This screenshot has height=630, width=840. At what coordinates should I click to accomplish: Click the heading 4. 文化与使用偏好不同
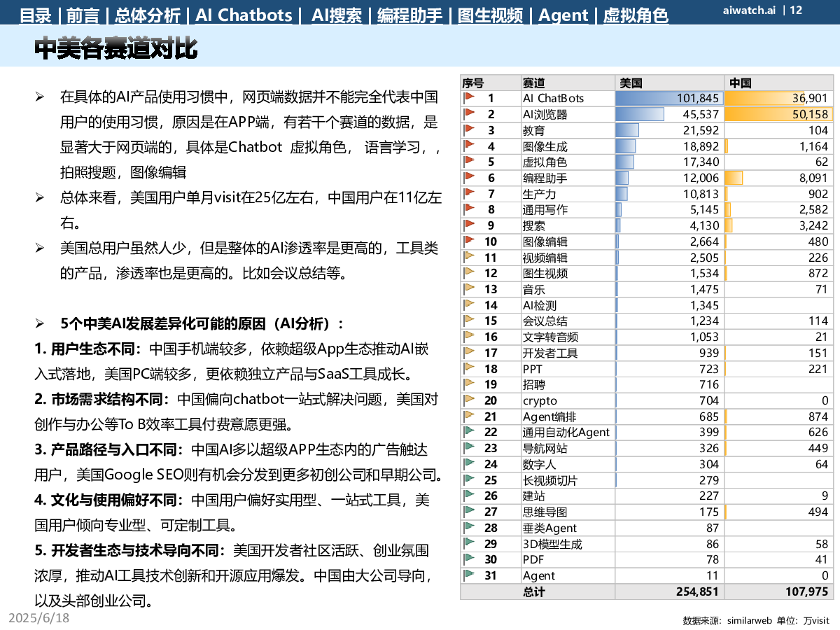(x=109, y=500)
